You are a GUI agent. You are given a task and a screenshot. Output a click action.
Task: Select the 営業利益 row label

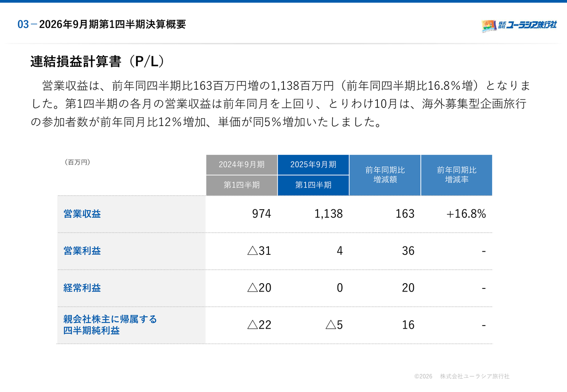(82, 251)
